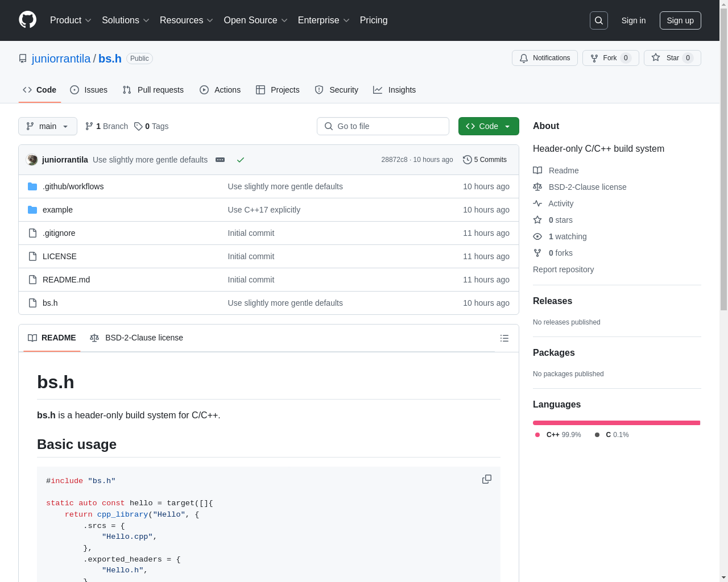728x582 pixels.
Task: Expand the Open Source menu
Action: pos(256,20)
